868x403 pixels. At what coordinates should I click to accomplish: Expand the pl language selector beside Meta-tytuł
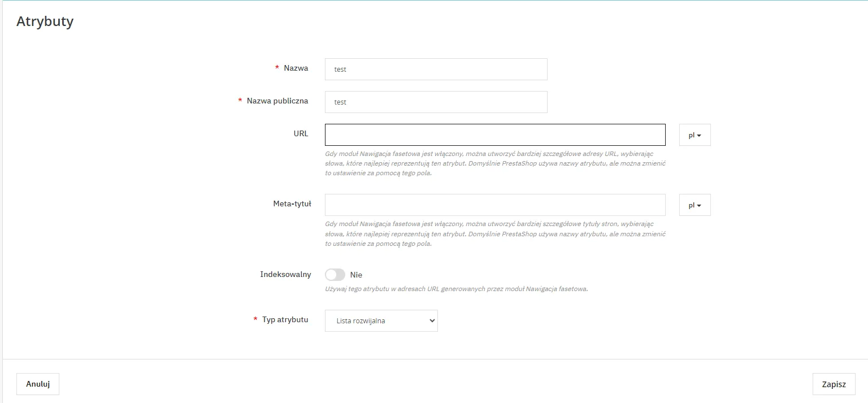(695, 206)
